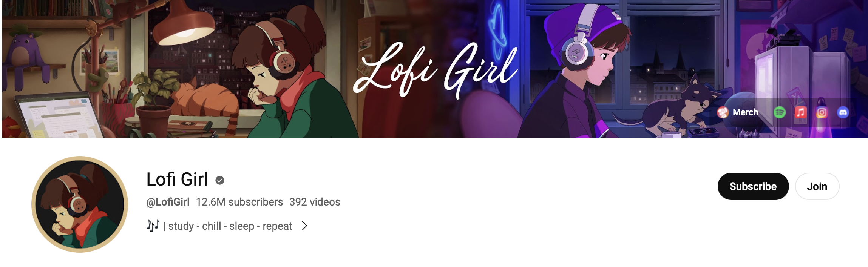Visit Instagram via the banner icon
The image size is (868, 267).
[x=822, y=112]
